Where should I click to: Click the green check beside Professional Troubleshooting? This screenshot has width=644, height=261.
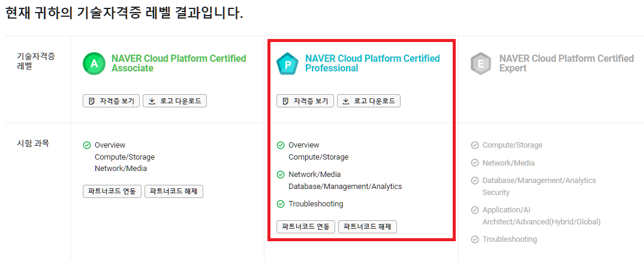point(281,204)
